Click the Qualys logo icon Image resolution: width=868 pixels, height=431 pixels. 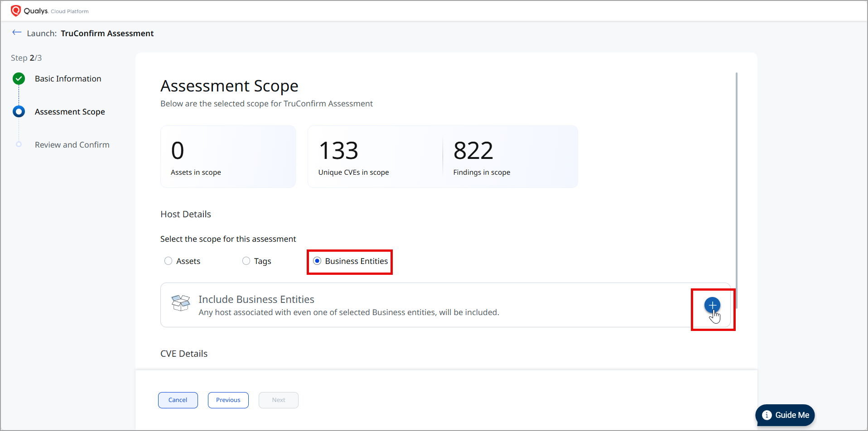click(16, 10)
